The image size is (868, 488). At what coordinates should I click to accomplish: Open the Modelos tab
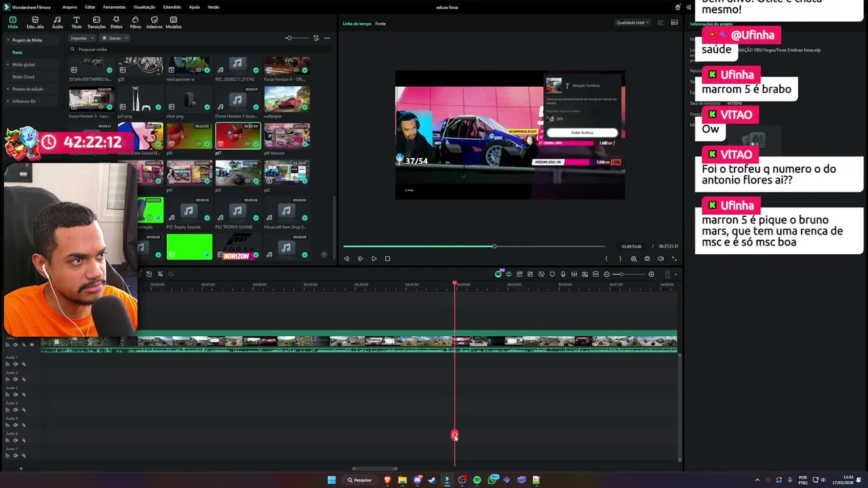[x=174, y=22]
